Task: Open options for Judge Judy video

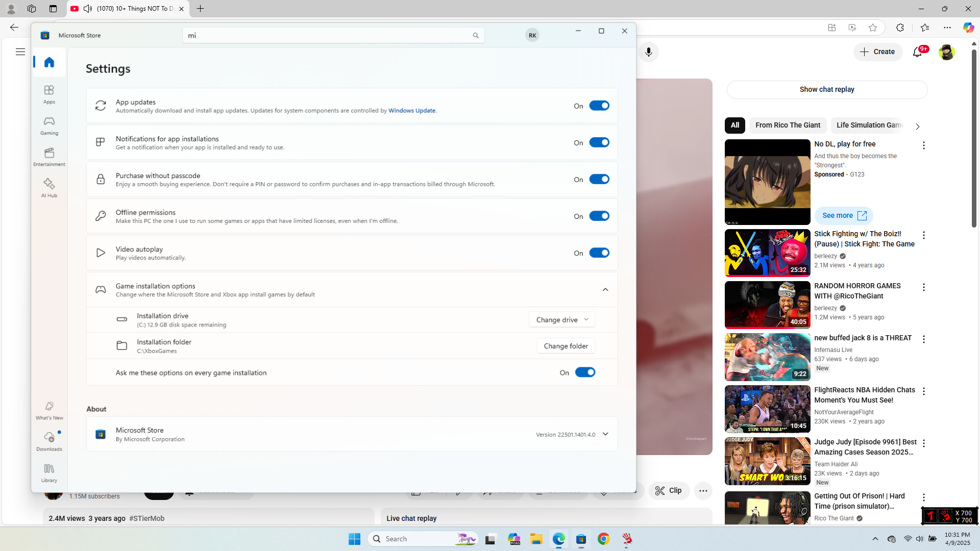Action: click(x=923, y=443)
